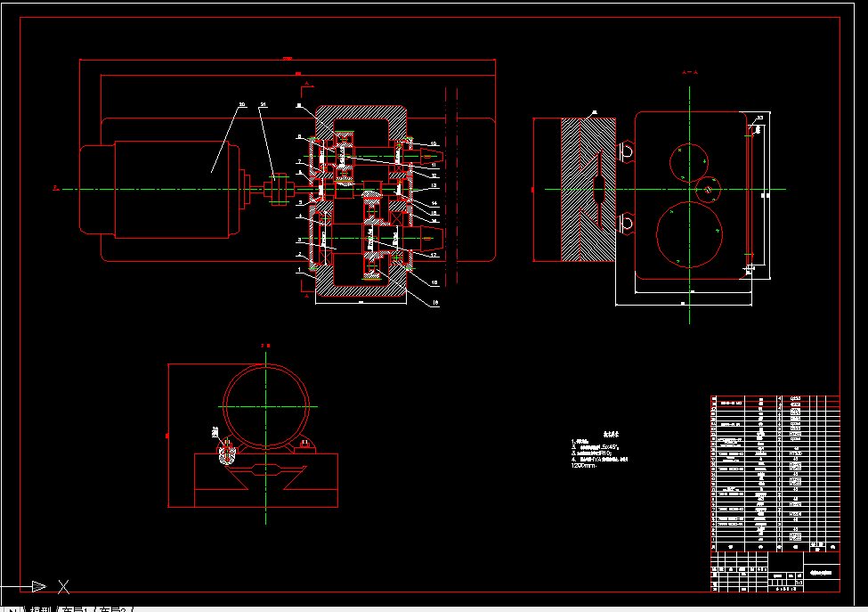Select part callout number 1
Screen dimensions: 868x612
point(299,270)
